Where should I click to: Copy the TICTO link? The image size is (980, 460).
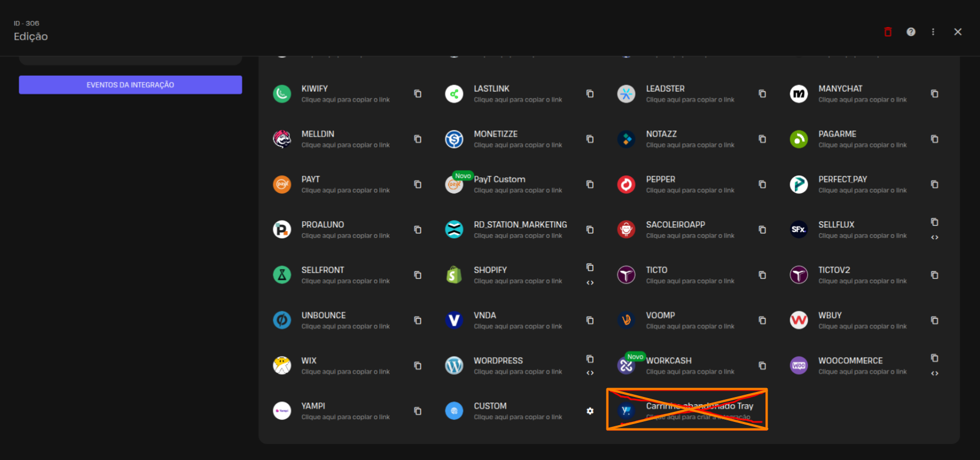[763, 275]
